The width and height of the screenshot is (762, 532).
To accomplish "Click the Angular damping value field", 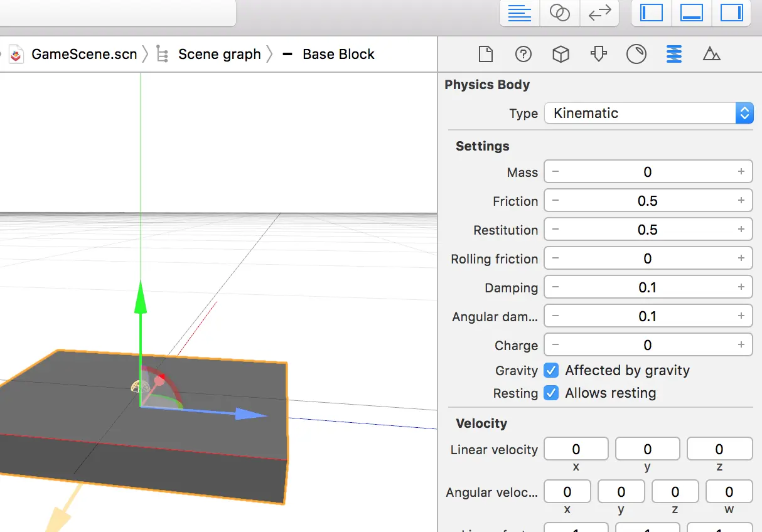I will [x=648, y=316].
